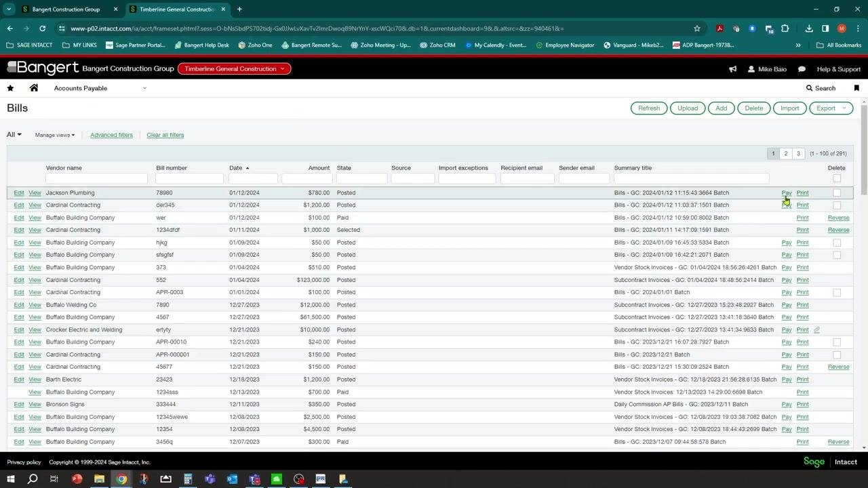Click the Bill number filter field
This screenshot has width=868, height=488.
pos(189,179)
